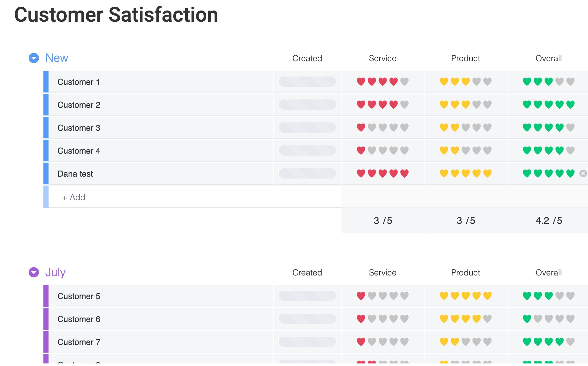This screenshot has height=366, width=588.
Task: Open the Customer 2 item
Action: [x=79, y=105]
